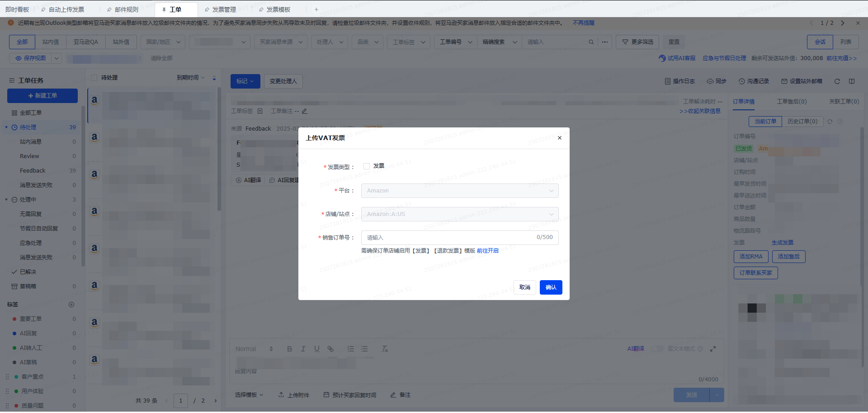The image size is (868, 413).
Task: Go to the previous notice in banner
Action: (811, 23)
